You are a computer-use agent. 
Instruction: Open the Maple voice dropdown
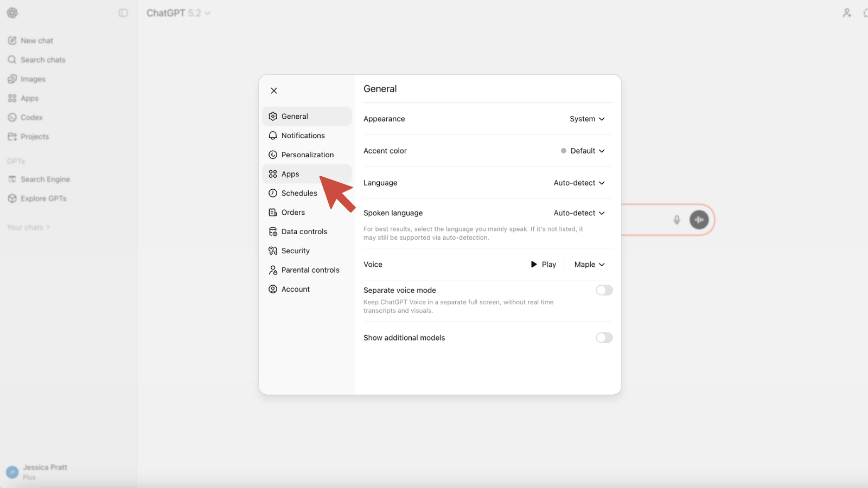(x=589, y=265)
